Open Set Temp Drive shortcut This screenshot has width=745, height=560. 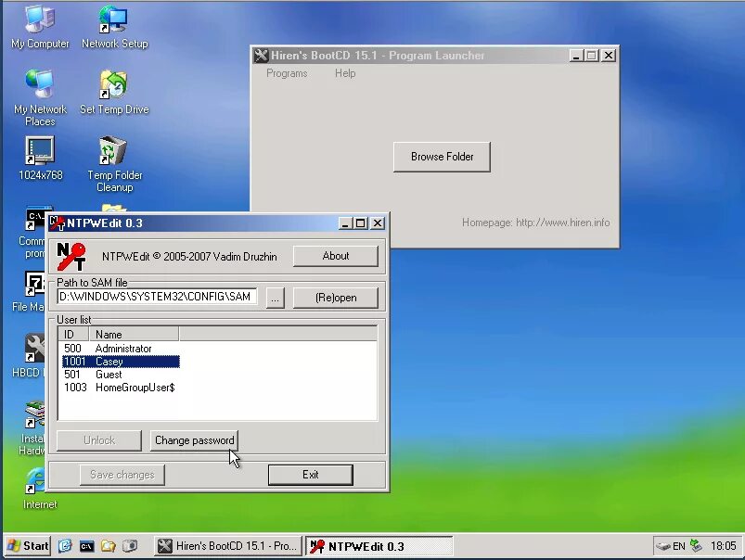click(114, 93)
